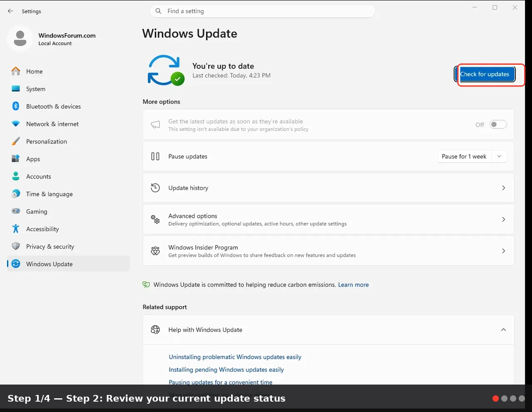Click the Update history row label
Image resolution: width=532 pixels, height=412 pixels.
(x=188, y=188)
